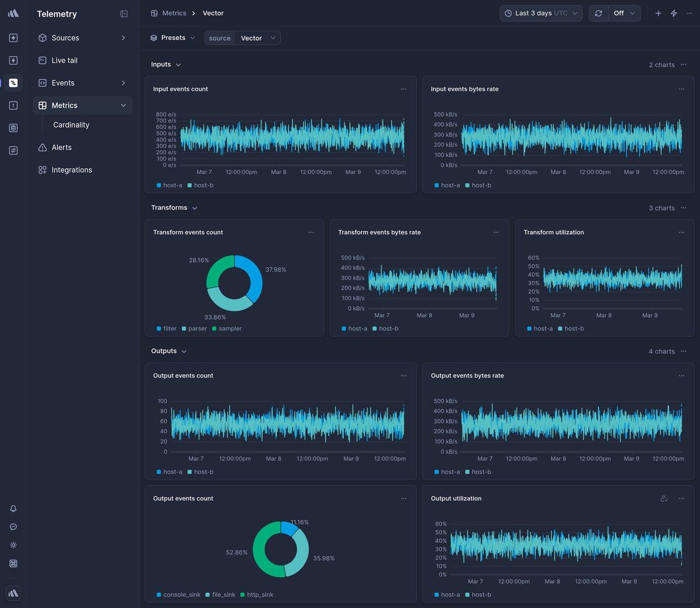Toggle the host-a series on Input events count

tap(170, 185)
